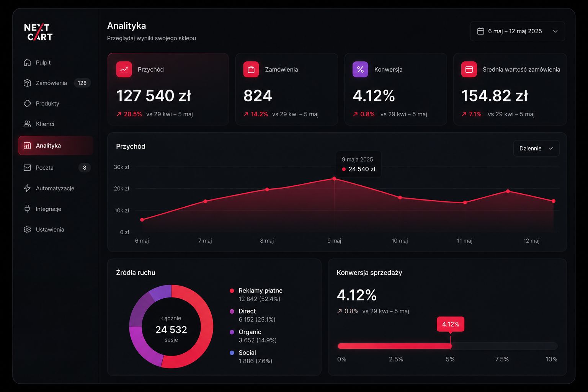The image size is (588, 392).
Task: Click the Integracje plug icon
Action: 27,209
